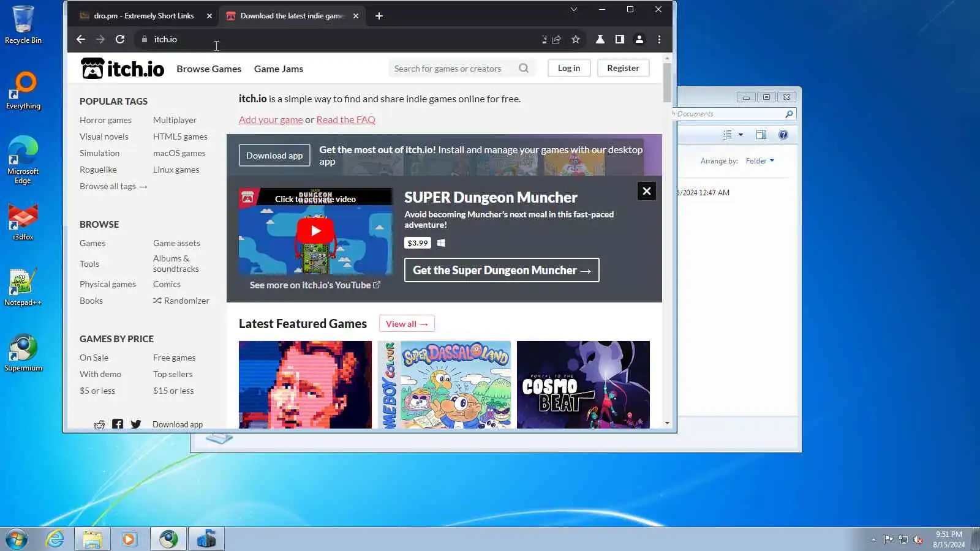This screenshot has width=980, height=551.
Task: Click the share page icon in address bar
Action: click(x=556, y=39)
